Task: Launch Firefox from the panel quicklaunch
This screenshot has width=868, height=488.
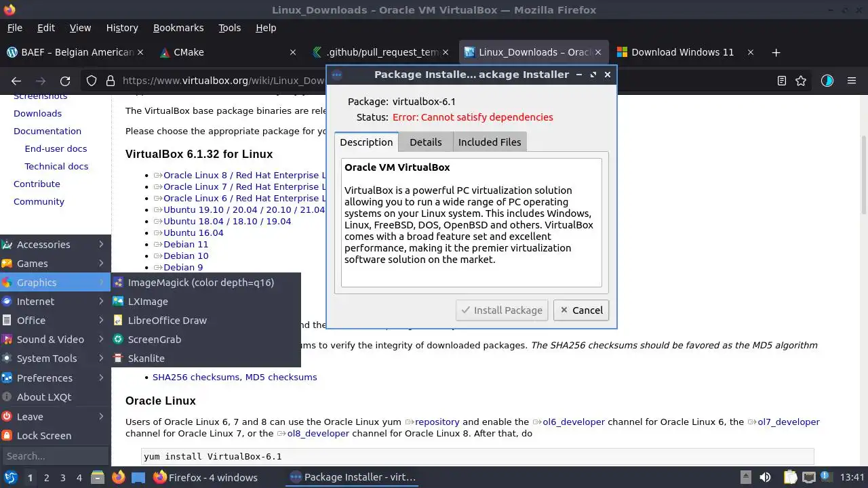Action: [x=119, y=477]
